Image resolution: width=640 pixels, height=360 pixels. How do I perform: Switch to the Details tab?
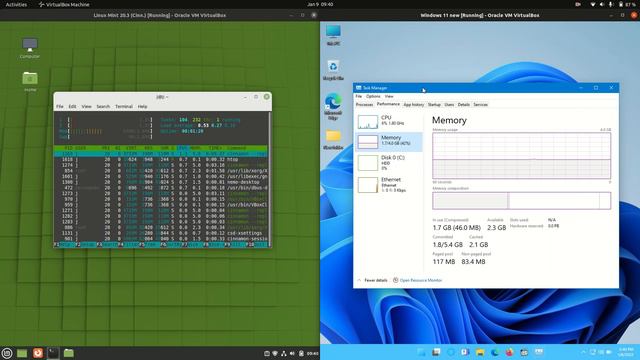(464, 104)
